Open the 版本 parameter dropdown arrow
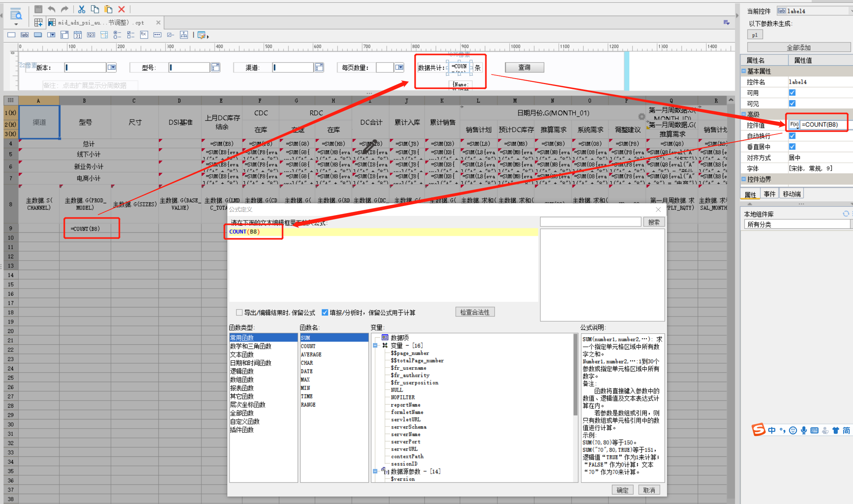Screen dimensions: 853x504 click(112, 68)
